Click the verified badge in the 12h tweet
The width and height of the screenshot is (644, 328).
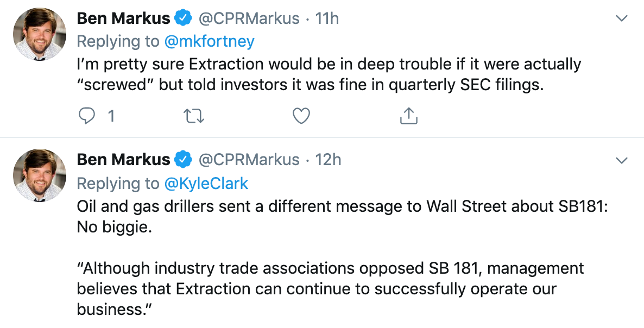(x=182, y=160)
